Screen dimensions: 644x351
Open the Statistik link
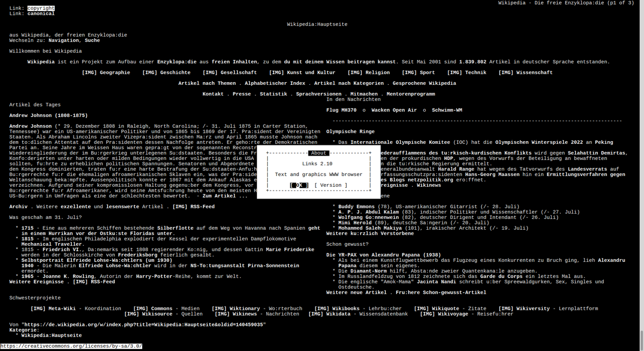(273, 94)
